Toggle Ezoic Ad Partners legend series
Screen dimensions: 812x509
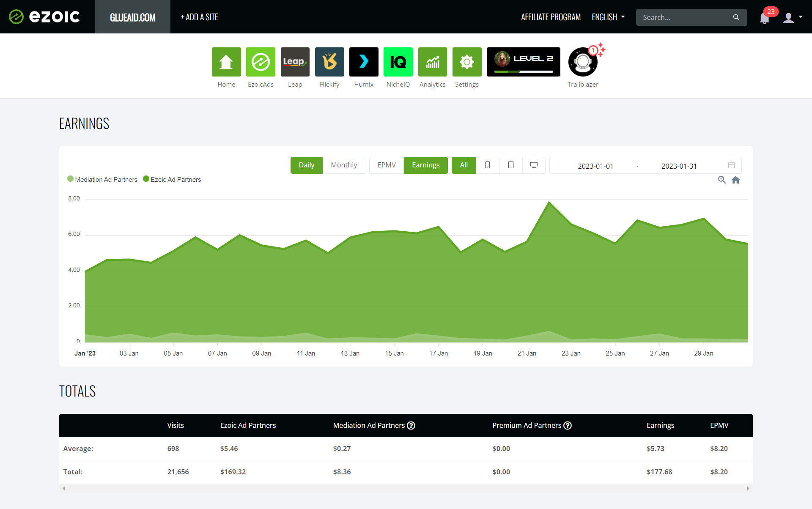172,179
